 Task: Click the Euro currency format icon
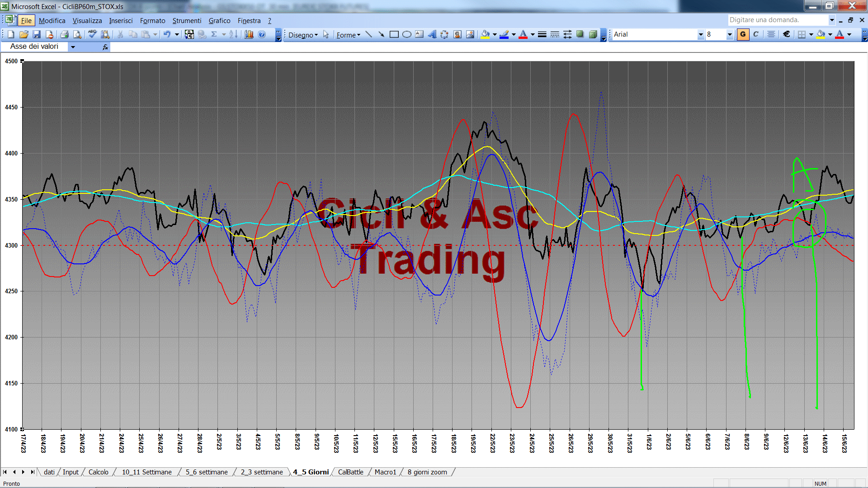(787, 34)
